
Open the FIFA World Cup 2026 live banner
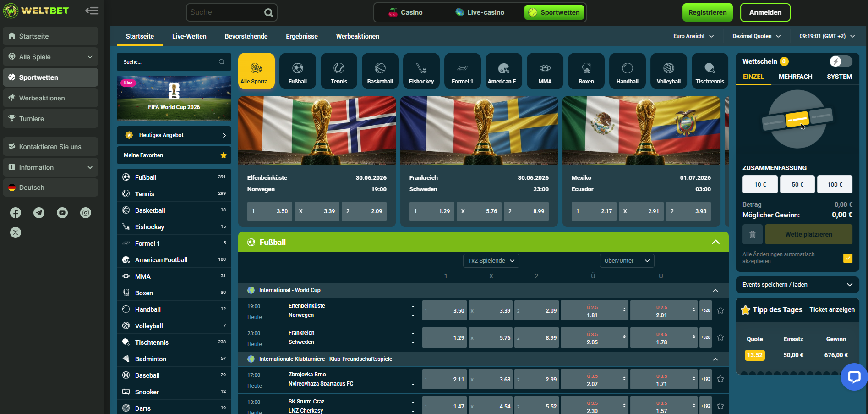[174, 99]
